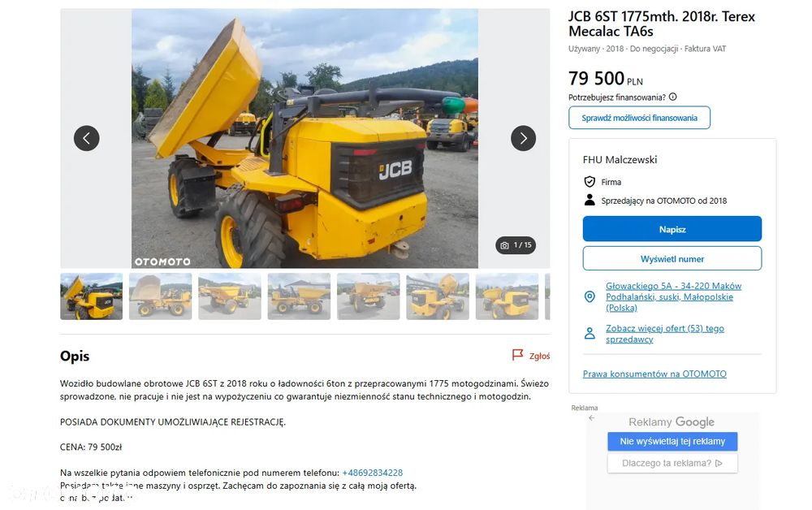Show the previous photo with the left arrow
Viewport: 812px width, 510px height.
(87, 138)
